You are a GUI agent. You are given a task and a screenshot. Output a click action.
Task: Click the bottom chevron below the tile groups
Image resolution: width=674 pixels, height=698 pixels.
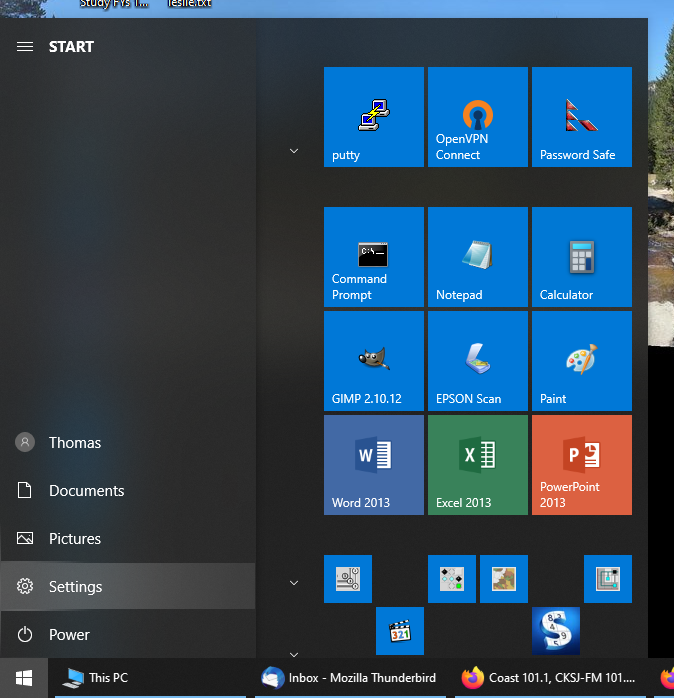point(294,654)
